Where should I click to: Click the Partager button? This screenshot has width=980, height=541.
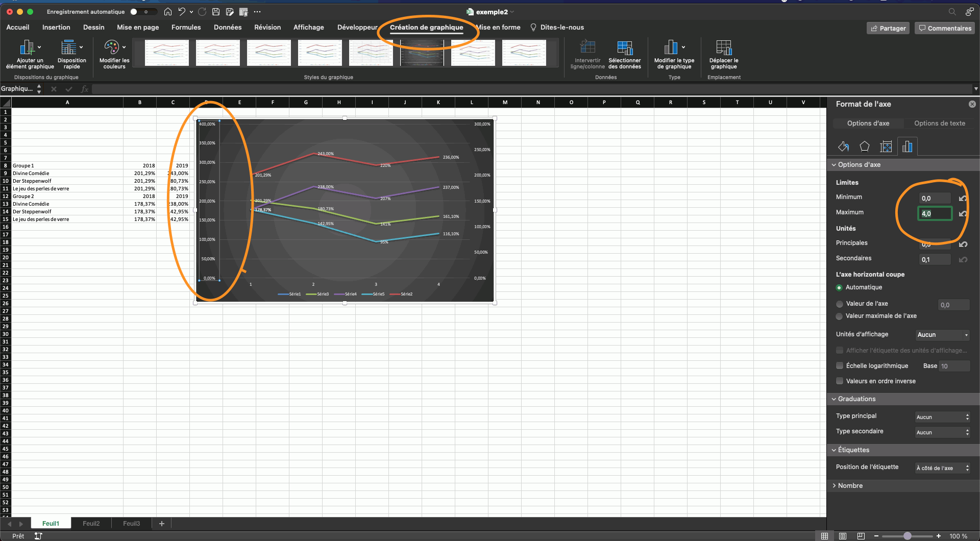point(888,29)
